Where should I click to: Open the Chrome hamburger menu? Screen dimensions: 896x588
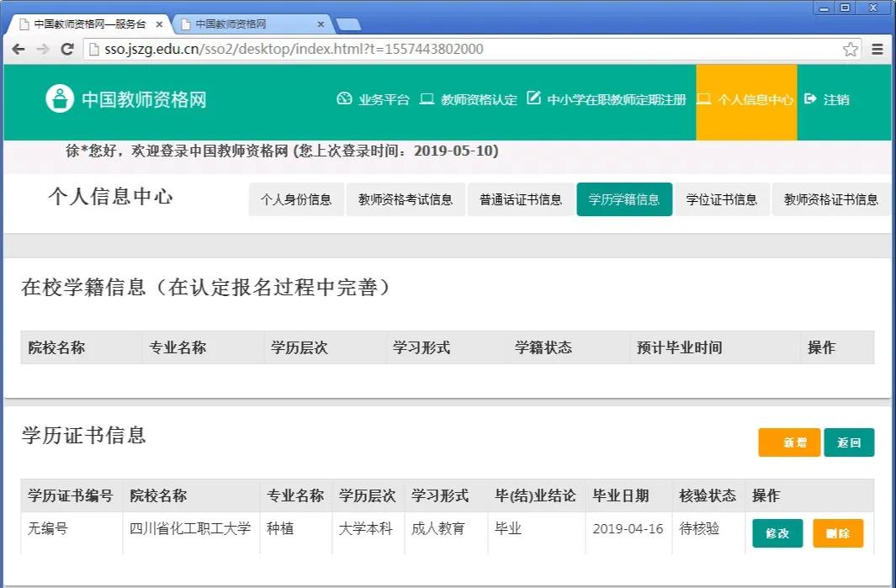[x=877, y=49]
